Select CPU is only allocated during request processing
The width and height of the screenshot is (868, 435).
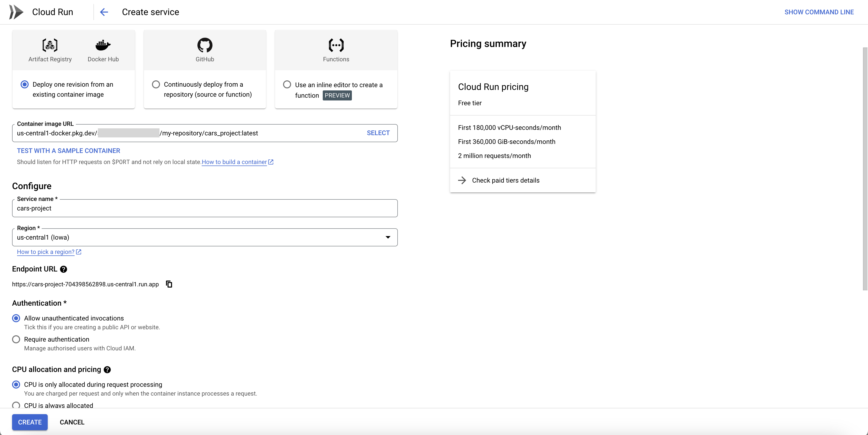click(16, 385)
